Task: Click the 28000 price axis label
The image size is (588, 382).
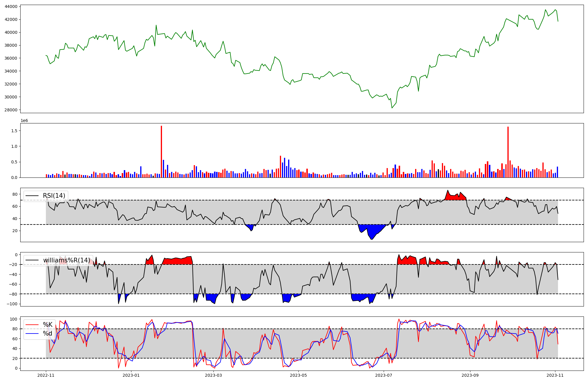Action: pyautogui.click(x=11, y=110)
